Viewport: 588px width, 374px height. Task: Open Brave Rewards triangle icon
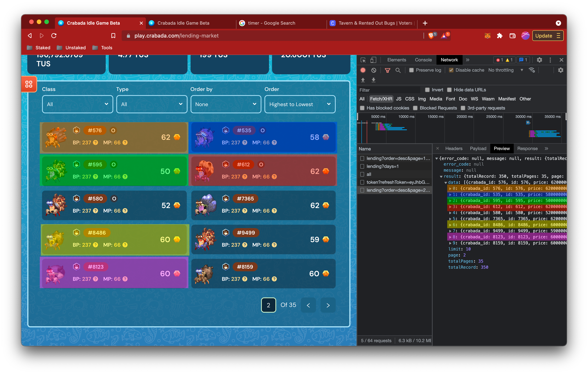[444, 36]
